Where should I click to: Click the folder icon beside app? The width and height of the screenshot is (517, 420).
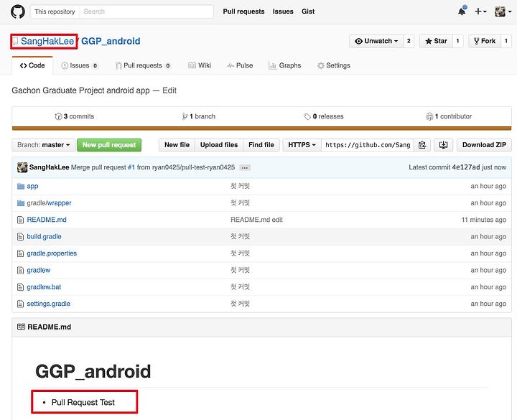pos(21,186)
